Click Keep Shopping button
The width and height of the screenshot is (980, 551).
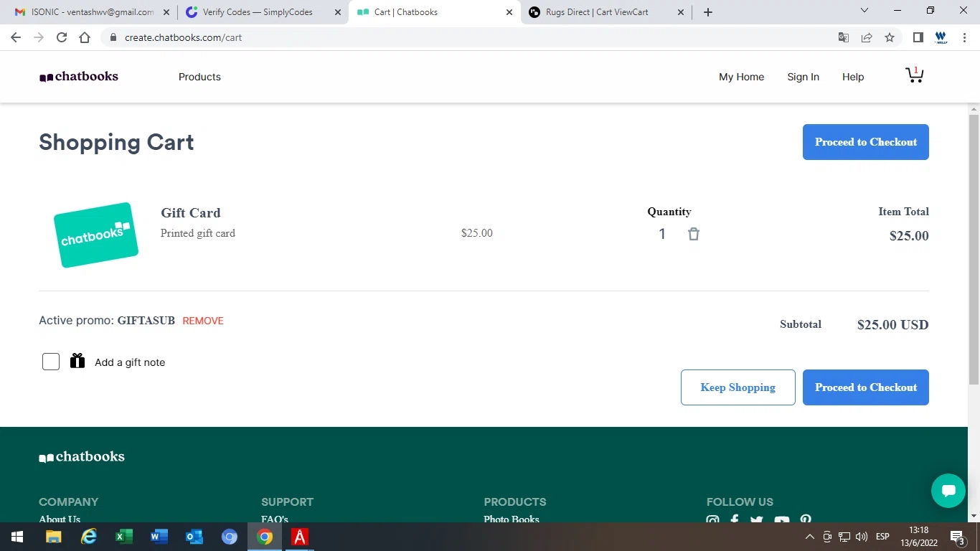click(738, 387)
